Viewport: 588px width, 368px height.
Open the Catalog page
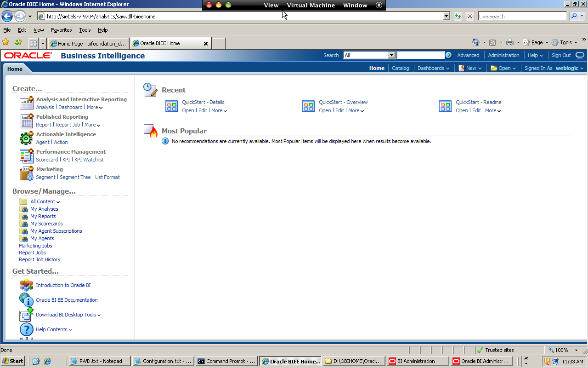coord(400,68)
